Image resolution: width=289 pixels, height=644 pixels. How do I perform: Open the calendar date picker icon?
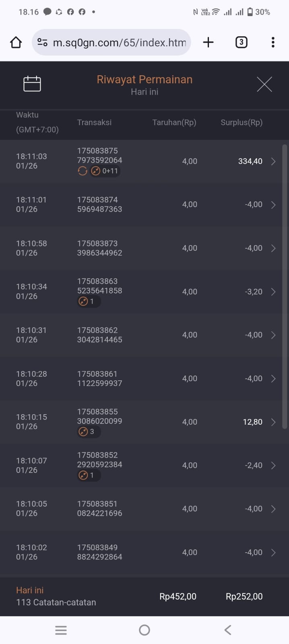coord(32,84)
